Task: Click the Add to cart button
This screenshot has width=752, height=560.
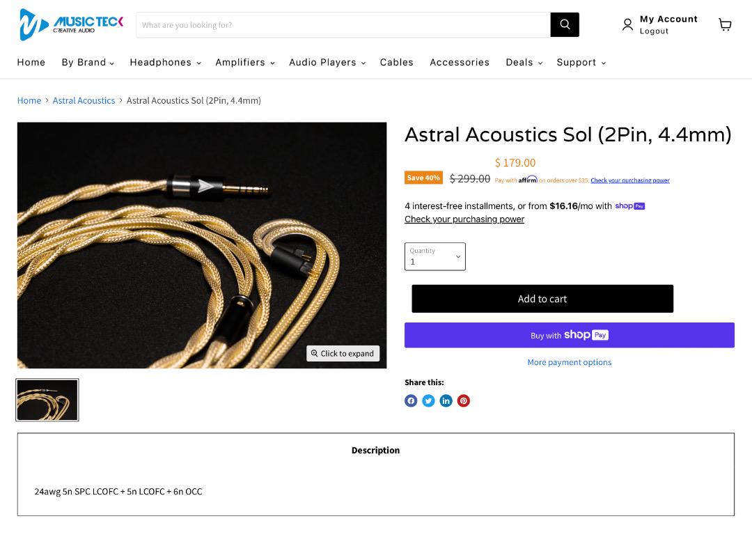Action: (x=542, y=299)
